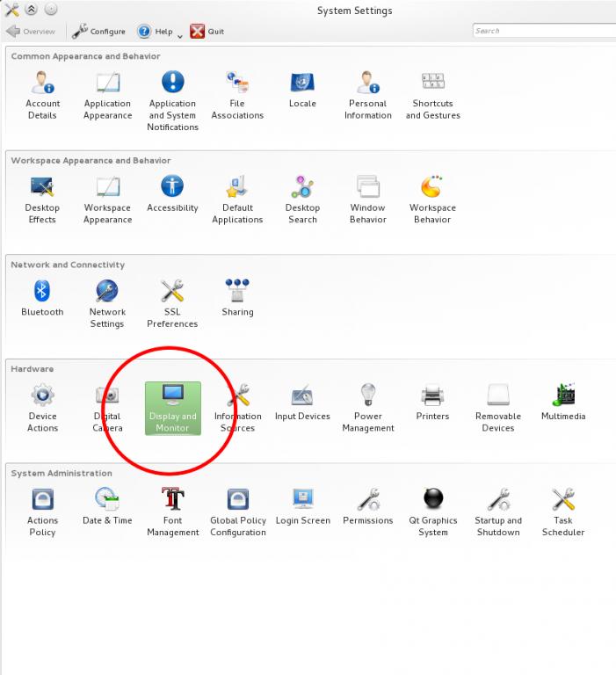Click the Configure toolbar button
This screenshot has width=616, height=675.
pyautogui.click(x=98, y=32)
